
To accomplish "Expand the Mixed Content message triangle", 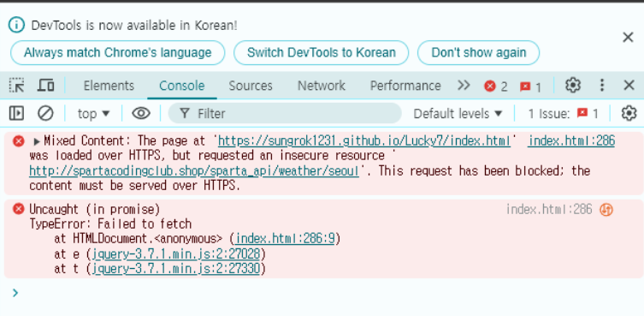I will (x=37, y=142).
